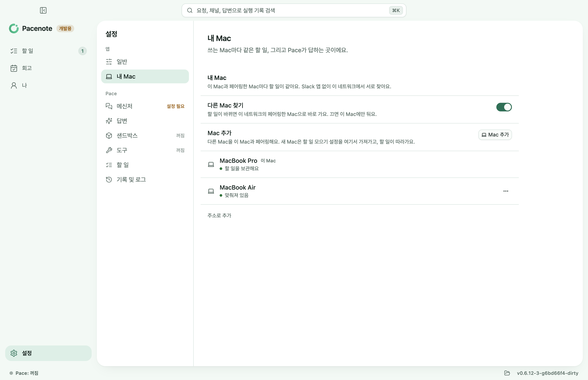Click the 도구 wrench icon
The height and width of the screenshot is (380, 588).
pyautogui.click(x=109, y=150)
